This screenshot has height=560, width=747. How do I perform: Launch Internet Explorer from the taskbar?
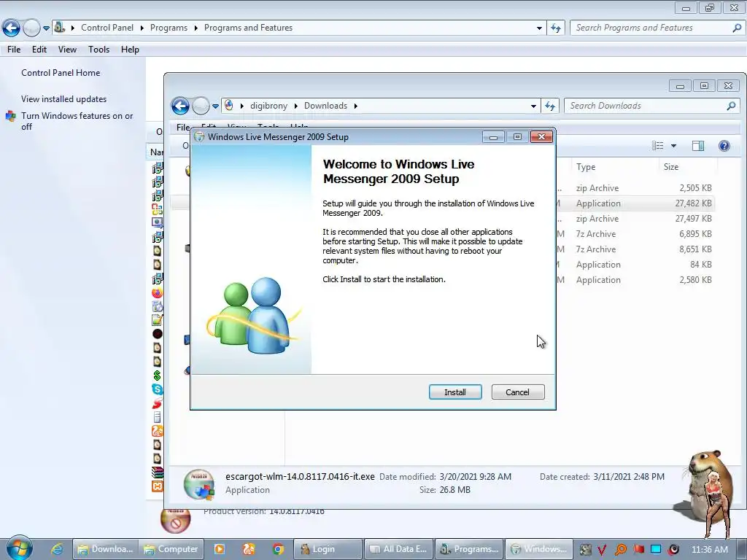(57, 549)
